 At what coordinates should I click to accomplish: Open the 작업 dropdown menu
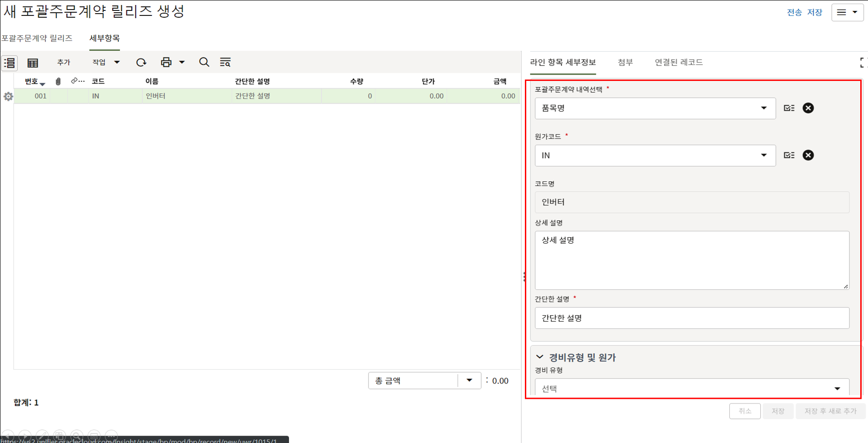pyautogui.click(x=106, y=62)
